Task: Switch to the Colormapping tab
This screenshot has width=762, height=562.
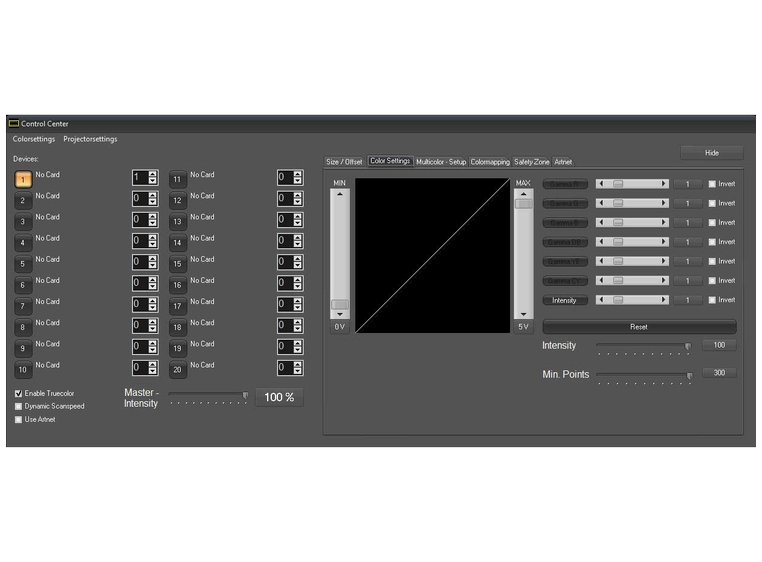Action: (490, 162)
